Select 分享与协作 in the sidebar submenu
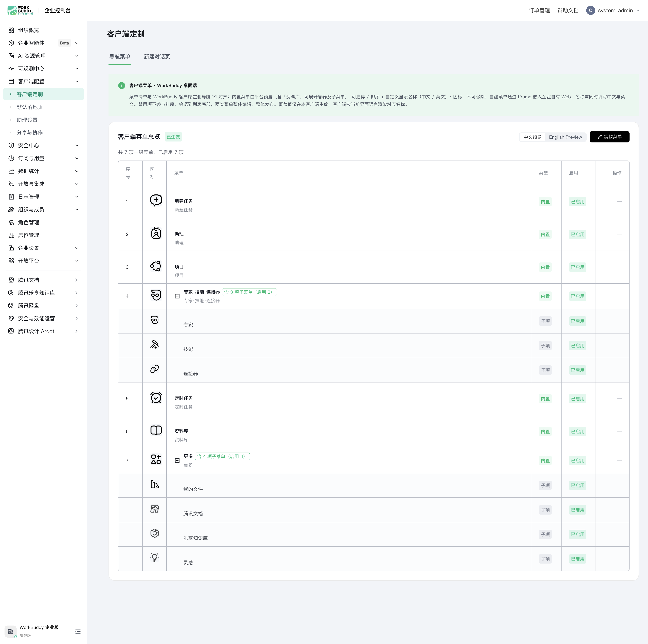This screenshot has height=644, width=648. click(x=44, y=133)
